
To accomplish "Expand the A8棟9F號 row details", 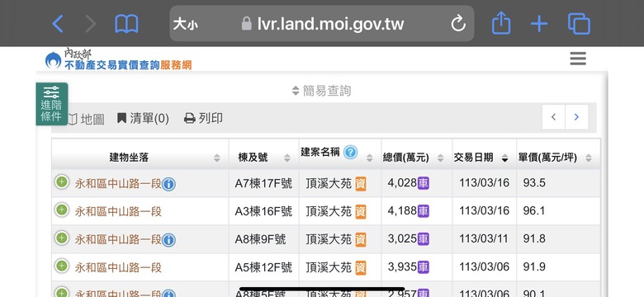I will pos(62,238).
